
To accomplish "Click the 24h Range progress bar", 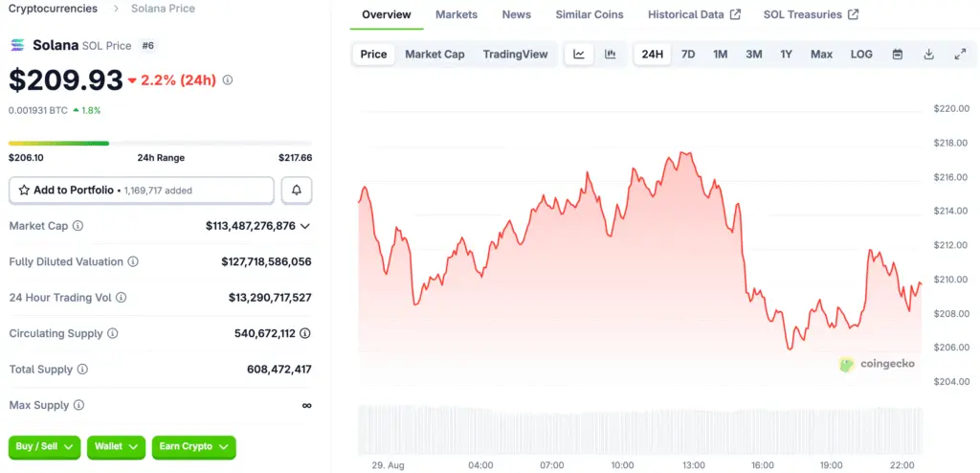I will tap(160, 144).
